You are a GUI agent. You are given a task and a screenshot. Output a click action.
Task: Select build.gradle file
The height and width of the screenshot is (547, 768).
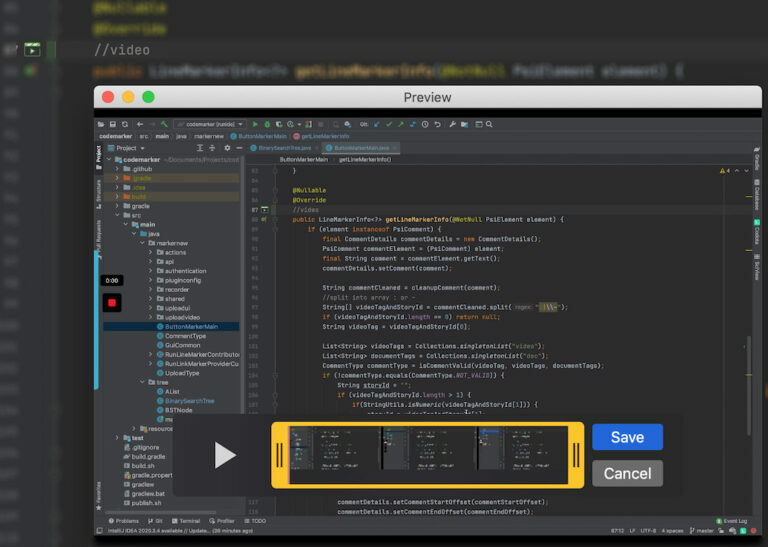click(144, 456)
